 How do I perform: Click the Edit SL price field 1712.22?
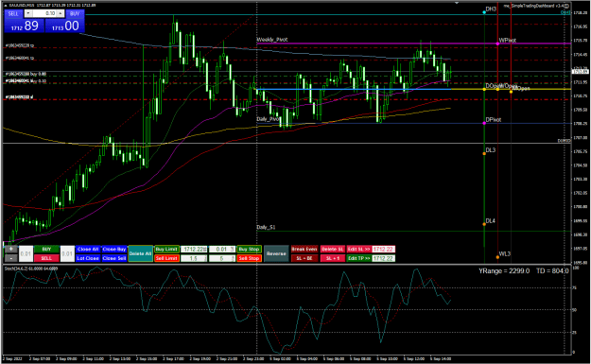click(x=383, y=249)
